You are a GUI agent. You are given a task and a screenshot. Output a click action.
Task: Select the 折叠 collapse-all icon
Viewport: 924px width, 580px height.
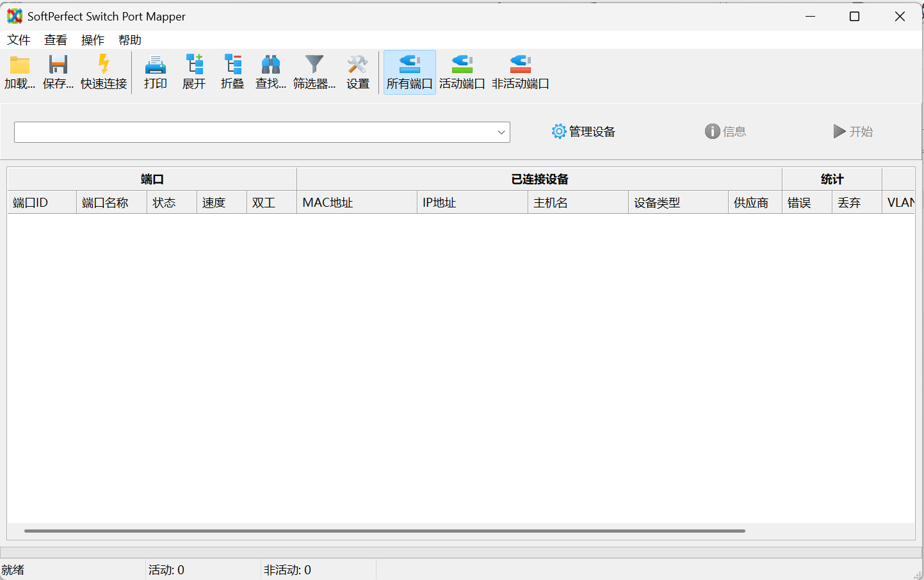click(232, 72)
